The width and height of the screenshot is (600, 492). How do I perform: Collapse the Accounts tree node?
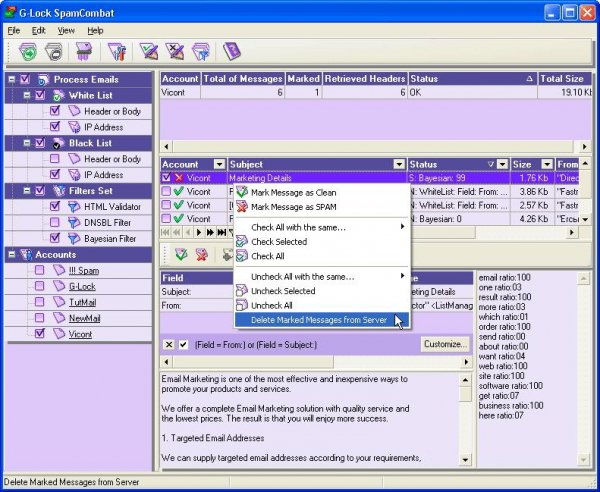click(12, 254)
